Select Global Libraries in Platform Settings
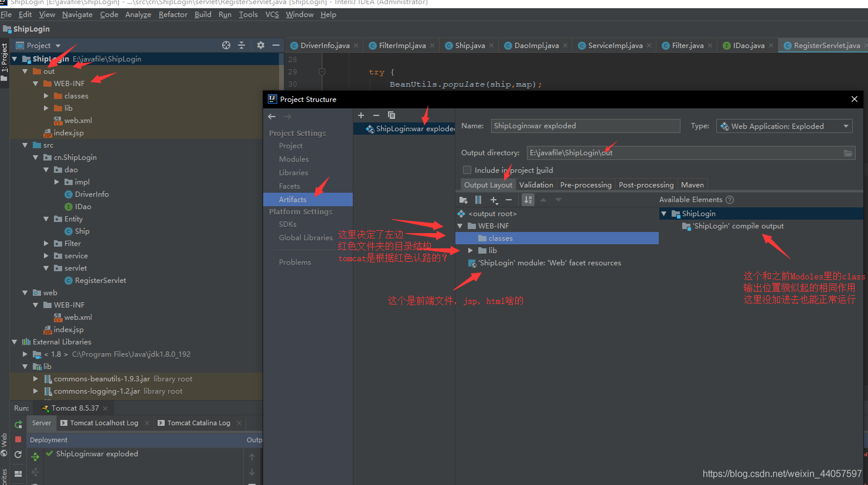Image resolution: width=868 pixels, height=485 pixels. pyautogui.click(x=306, y=238)
